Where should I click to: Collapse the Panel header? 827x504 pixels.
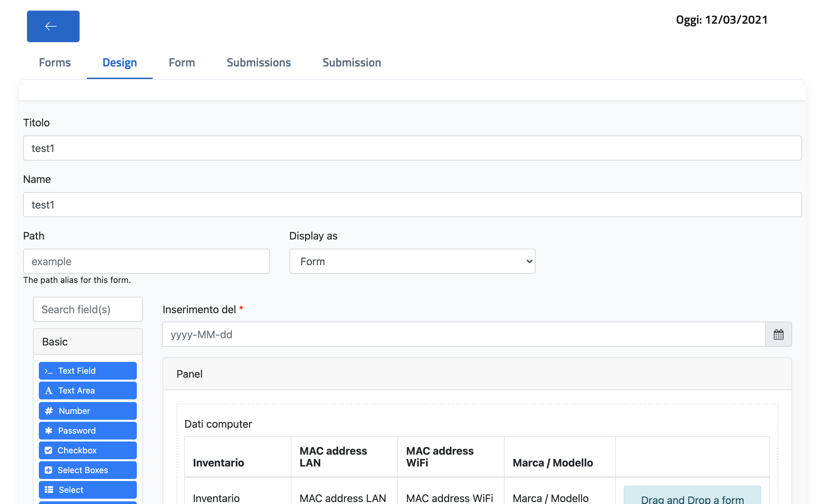tap(189, 374)
